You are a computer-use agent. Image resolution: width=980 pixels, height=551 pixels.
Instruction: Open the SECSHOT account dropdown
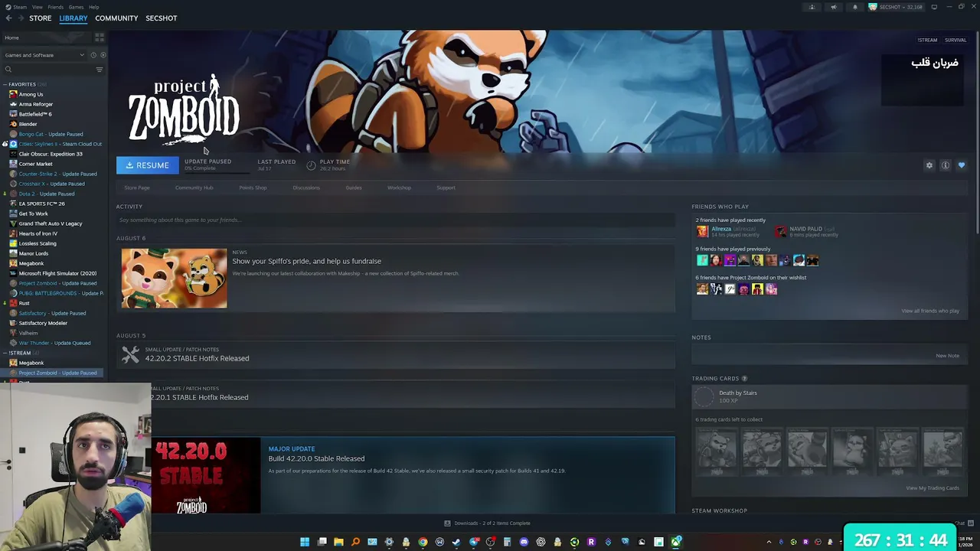click(x=897, y=7)
